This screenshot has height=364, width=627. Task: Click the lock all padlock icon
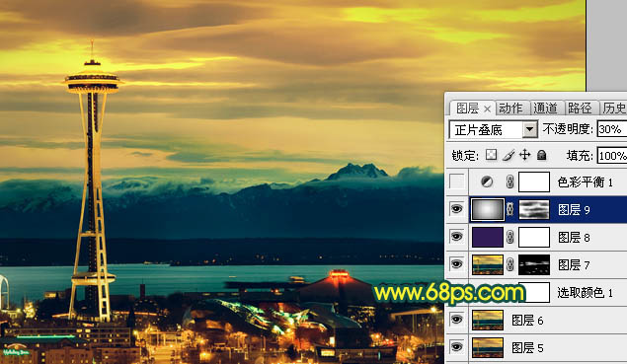(x=541, y=155)
